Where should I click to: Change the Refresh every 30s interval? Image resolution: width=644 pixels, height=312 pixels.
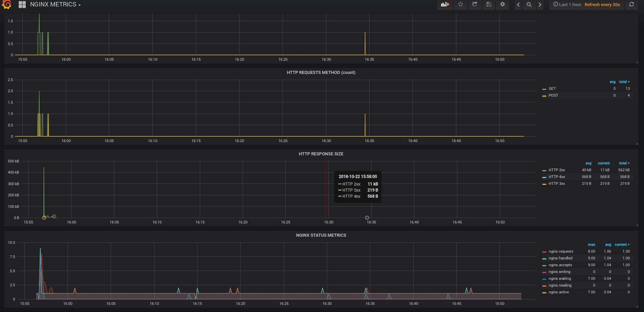pos(602,4)
